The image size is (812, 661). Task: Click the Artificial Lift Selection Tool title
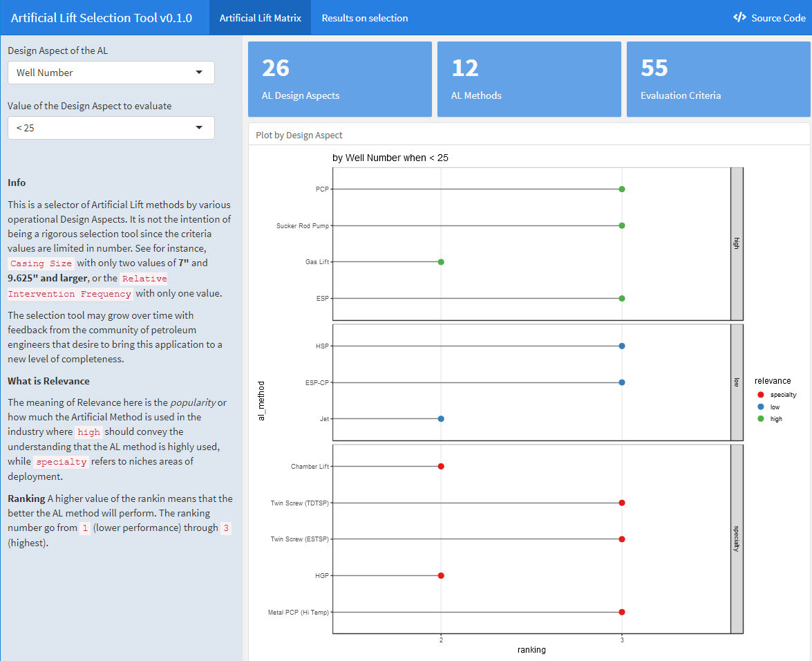102,18
